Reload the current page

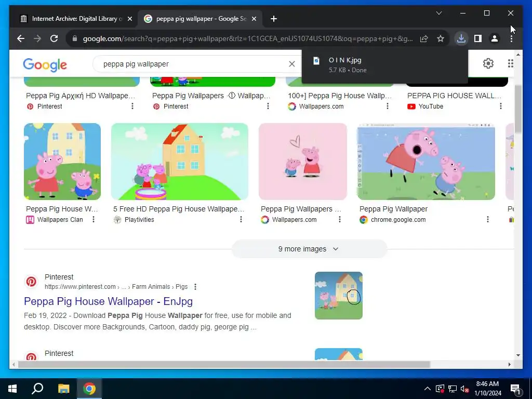tap(54, 38)
